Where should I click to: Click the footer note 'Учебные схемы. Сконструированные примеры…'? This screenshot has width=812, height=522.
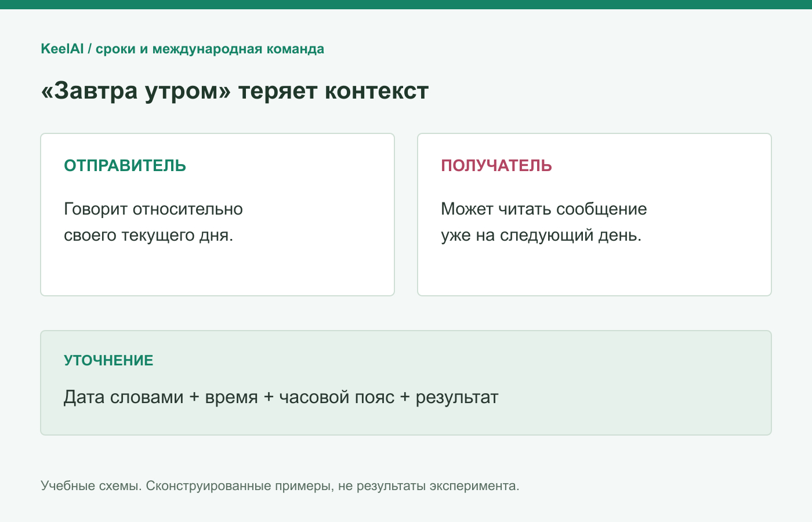(280, 486)
